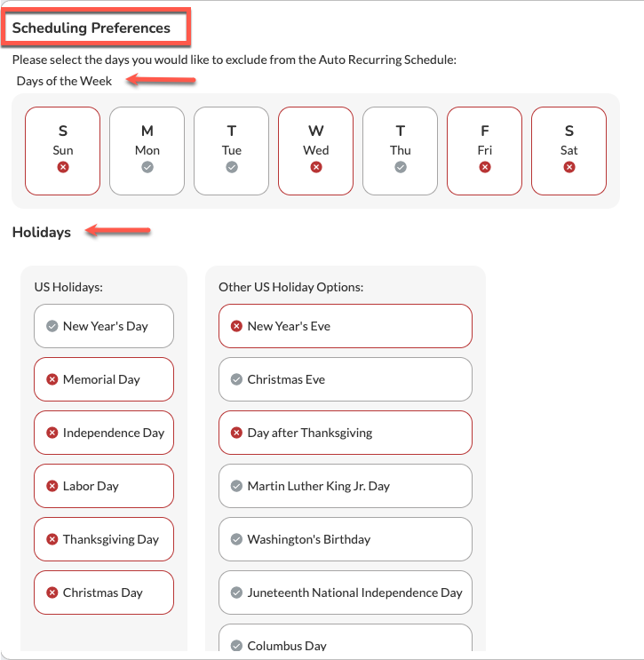Click the gray checkmark icon under Thu
Viewport: 644px width, 660px height.
tap(401, 167)
